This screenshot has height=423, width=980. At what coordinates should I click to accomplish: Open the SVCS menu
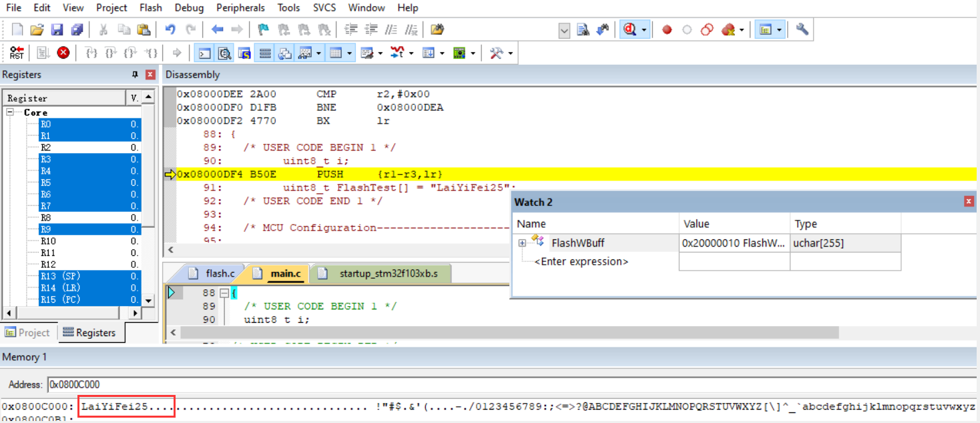coord(325,8)
